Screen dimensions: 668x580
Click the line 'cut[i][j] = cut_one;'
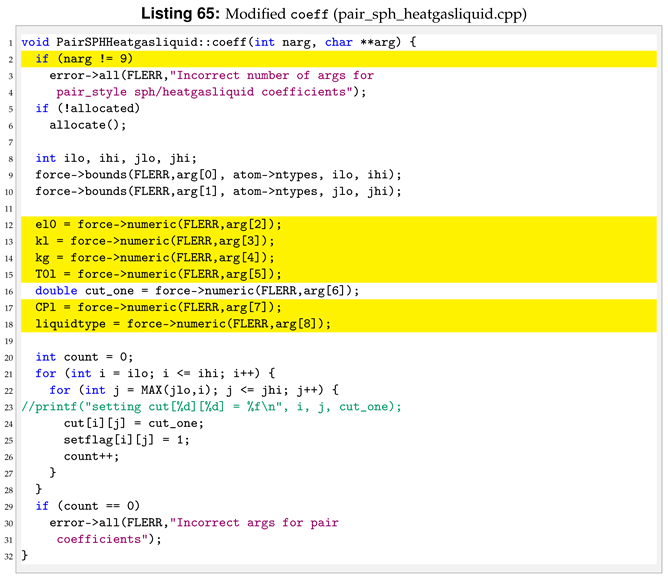coord(134,423)
